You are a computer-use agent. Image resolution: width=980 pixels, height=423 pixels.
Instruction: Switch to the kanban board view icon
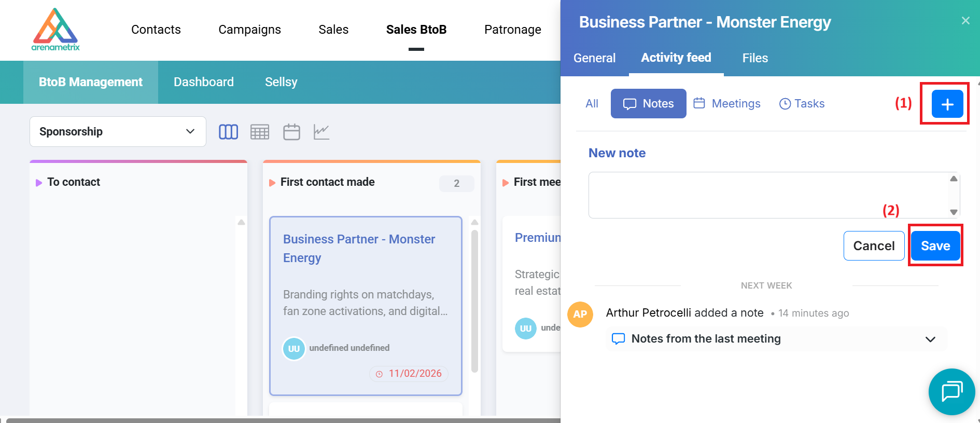(228, 132)
